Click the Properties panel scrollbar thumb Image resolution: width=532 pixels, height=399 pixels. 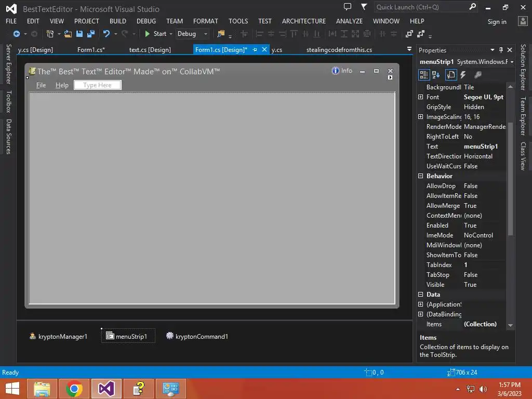(510, 179)
